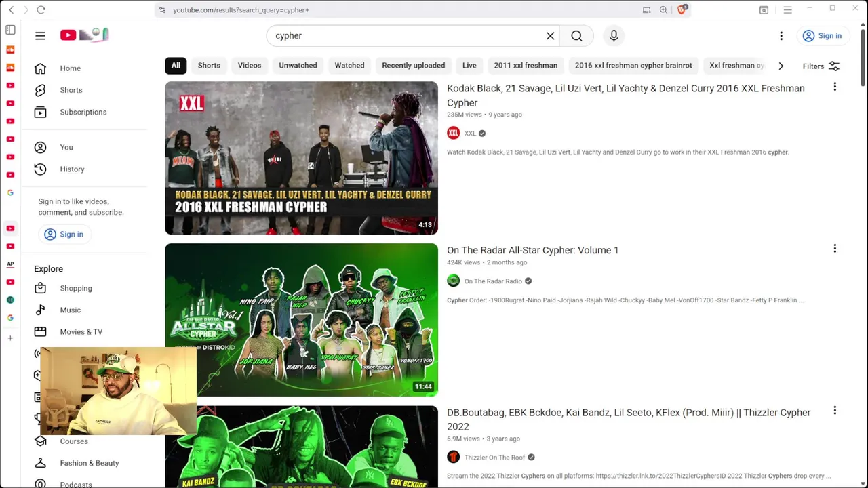Click Sign in at top right
Image resolution: width=868 pixels, height=488 pixels.
pyautogui.click(x=822, y=35)
